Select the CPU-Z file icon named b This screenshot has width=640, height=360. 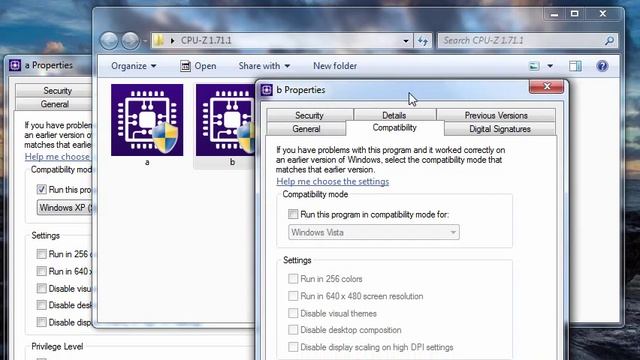[225, 120]
